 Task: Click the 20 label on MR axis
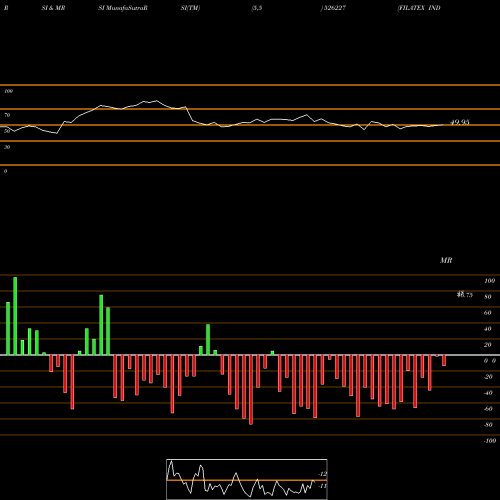[x=488, y=345]
